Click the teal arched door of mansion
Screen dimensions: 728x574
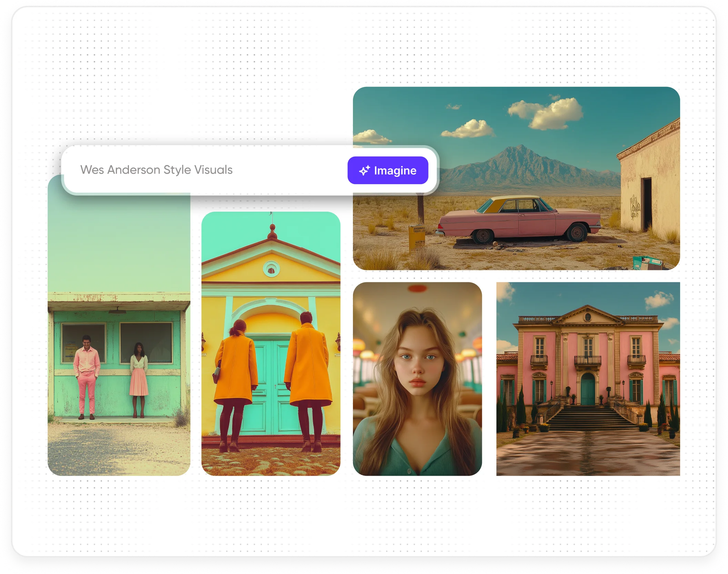588,390
